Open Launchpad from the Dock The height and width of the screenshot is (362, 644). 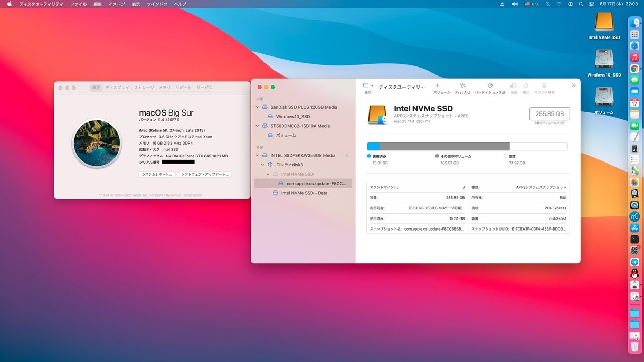(634, 34)
